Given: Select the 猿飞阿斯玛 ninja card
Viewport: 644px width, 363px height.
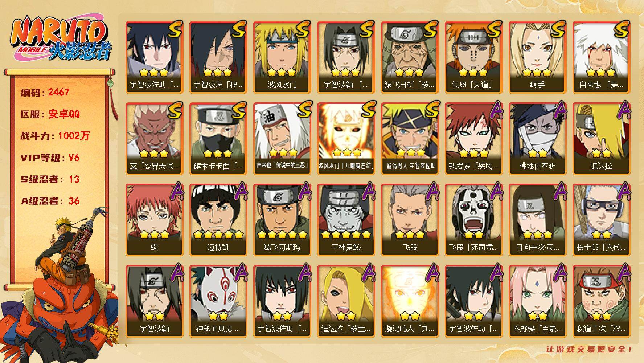Looking at the screenshot, I should pyautogui.click(x=282, y=220).
